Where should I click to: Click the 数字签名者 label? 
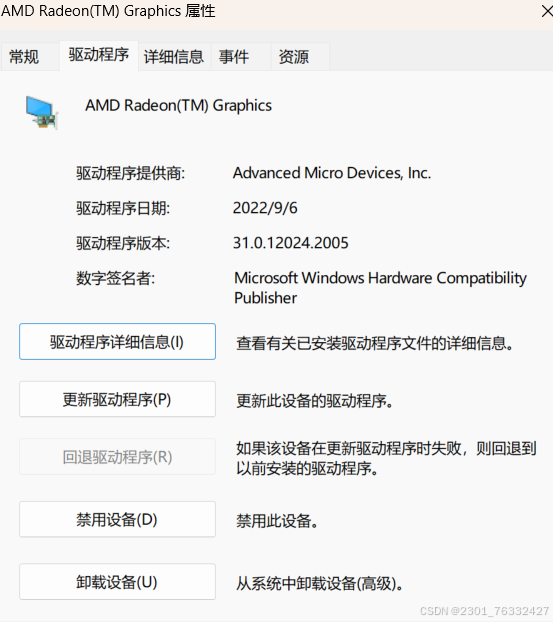tap(115, 278)
